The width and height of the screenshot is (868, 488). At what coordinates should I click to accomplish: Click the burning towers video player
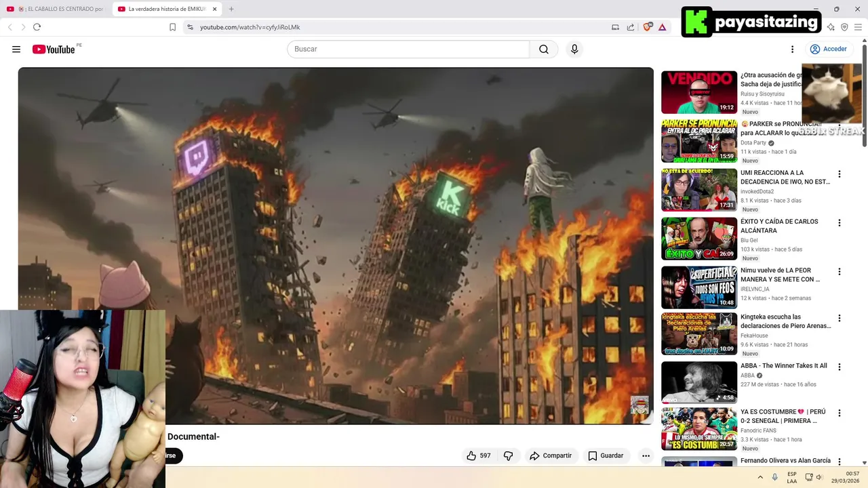pyautogui.click(x=336, y=245)
